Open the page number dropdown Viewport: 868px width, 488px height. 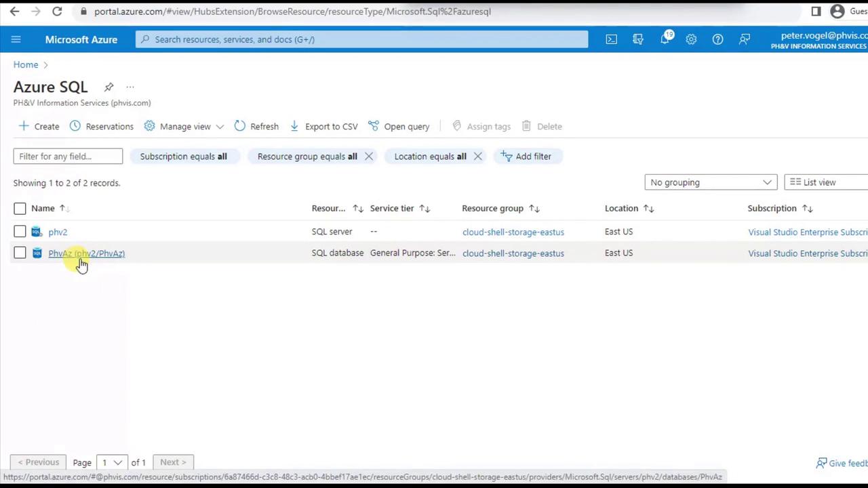pyautogui.click(x=111, y=462)
